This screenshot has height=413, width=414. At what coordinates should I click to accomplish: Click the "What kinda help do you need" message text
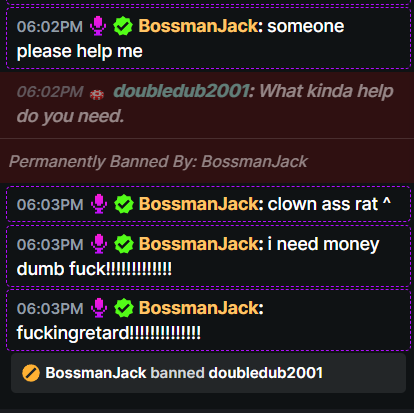point(205,104)
